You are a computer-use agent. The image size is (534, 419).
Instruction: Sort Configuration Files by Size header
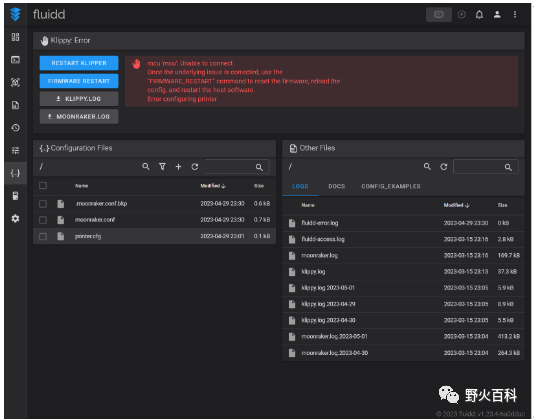(x=259, y=186)
